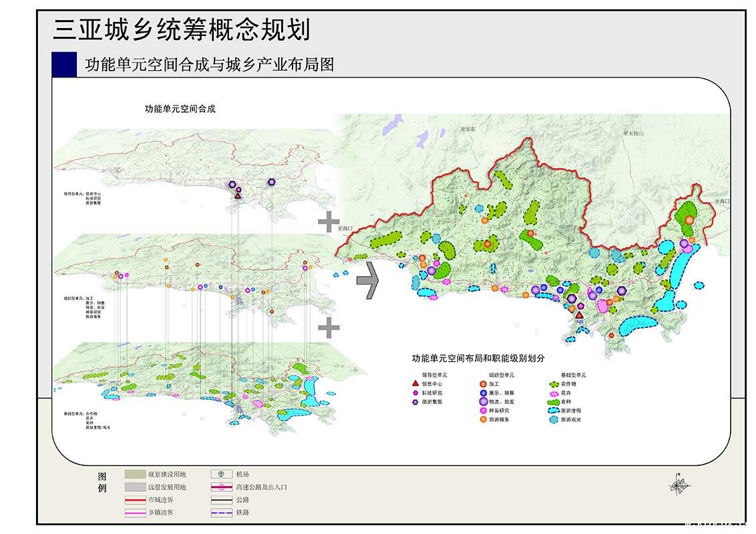This screenshot has width=756, height=534.
Task: Click the 科技研究 pentagon legend symbol
Action: (x=415, y=393)
